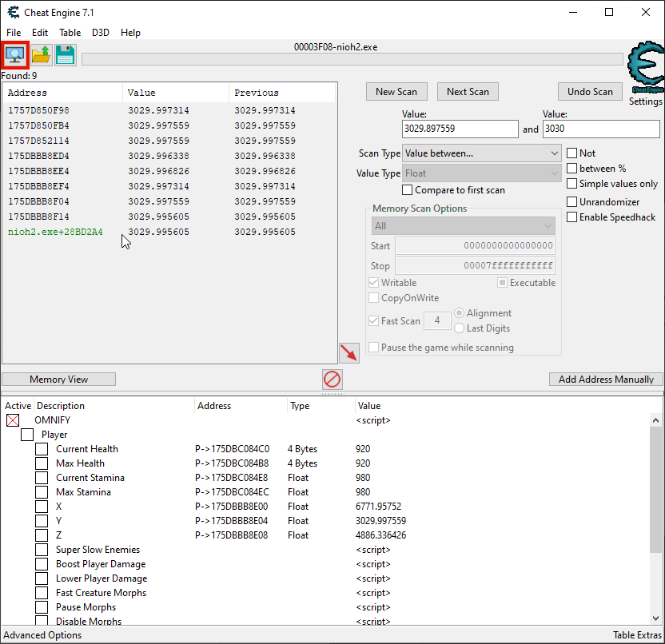
Task: Check the Unrandomizer option
Action: 572,201
